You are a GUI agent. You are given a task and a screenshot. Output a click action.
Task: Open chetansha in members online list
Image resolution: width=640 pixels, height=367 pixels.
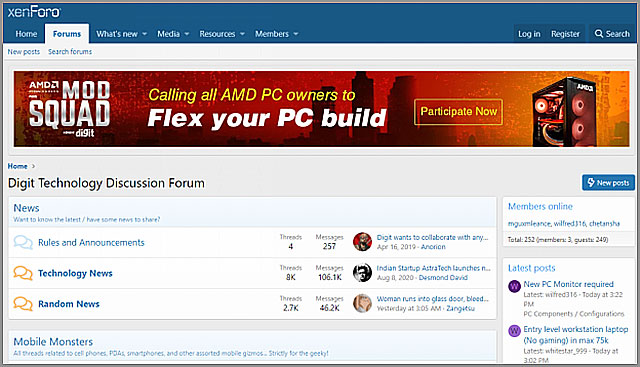click(604, 224)
